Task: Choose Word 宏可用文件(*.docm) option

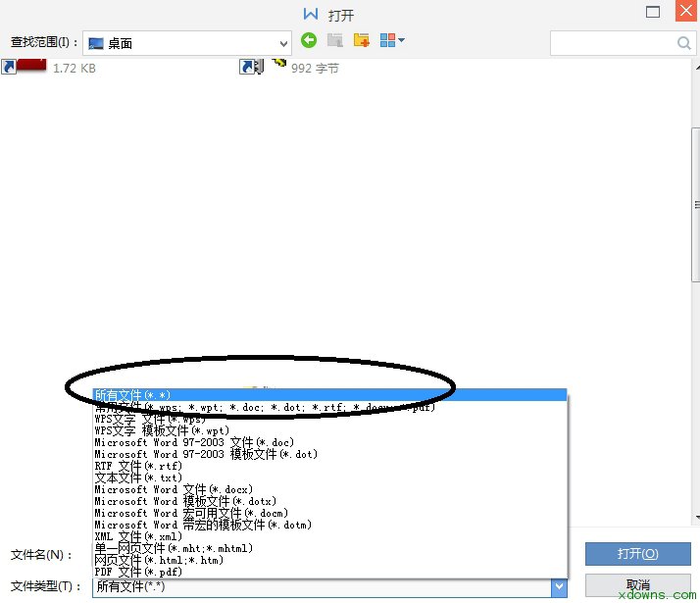Action: pyautogui.click(x=330, y=513)
